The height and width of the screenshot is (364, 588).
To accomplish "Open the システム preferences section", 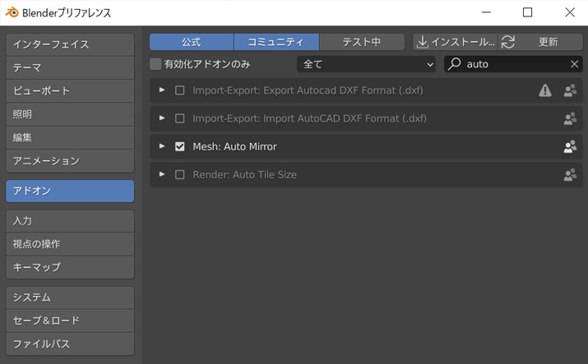I will 70,297.
